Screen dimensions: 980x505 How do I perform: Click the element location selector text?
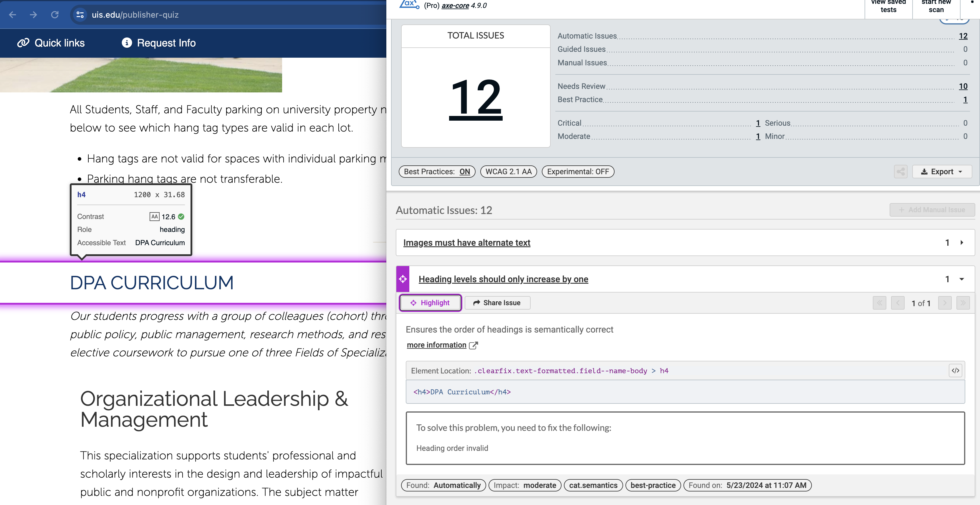(x=571, y=371)
